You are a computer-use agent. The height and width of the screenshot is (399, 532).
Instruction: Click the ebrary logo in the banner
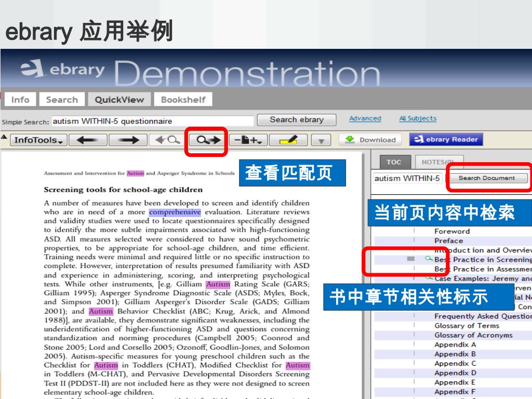[63, 69]
